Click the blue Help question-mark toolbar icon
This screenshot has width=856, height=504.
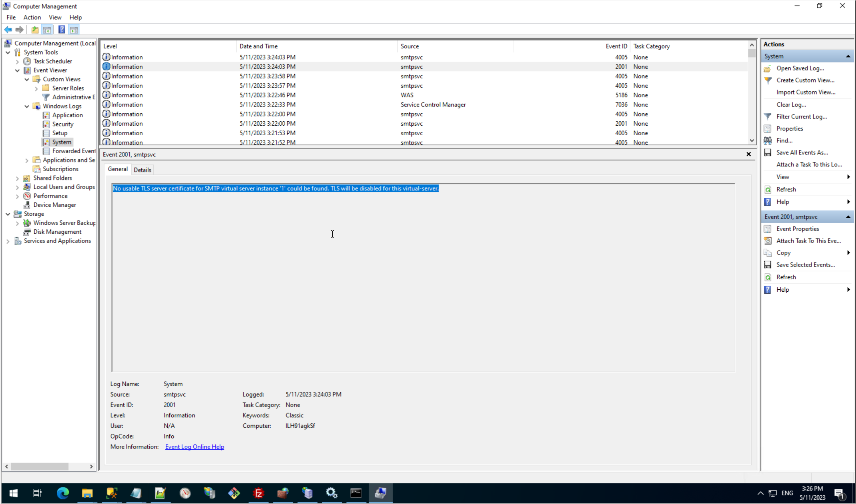(61, 30)
